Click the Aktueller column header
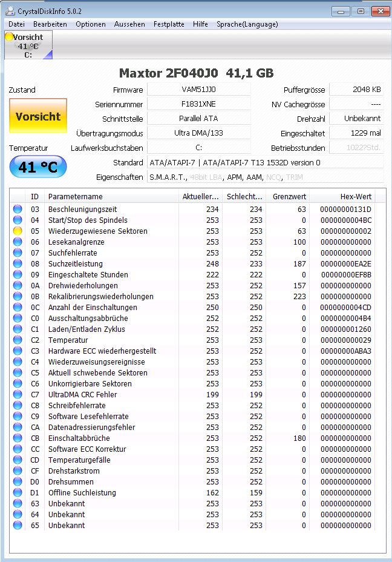 click(200, 196)
